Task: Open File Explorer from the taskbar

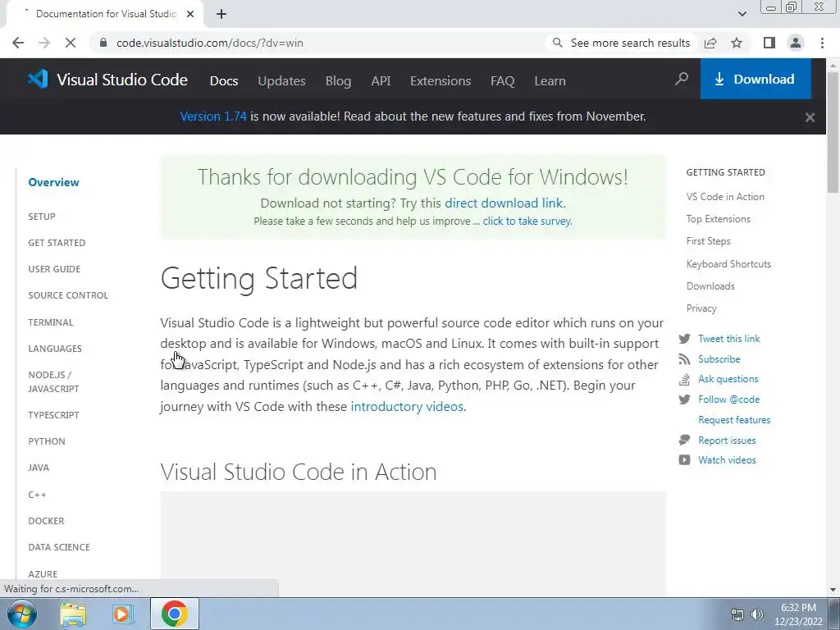Action: (x=73, y=614)
